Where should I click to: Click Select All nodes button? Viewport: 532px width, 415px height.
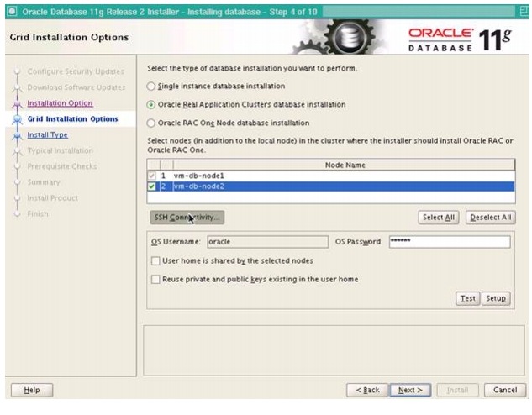pos(439,218)
